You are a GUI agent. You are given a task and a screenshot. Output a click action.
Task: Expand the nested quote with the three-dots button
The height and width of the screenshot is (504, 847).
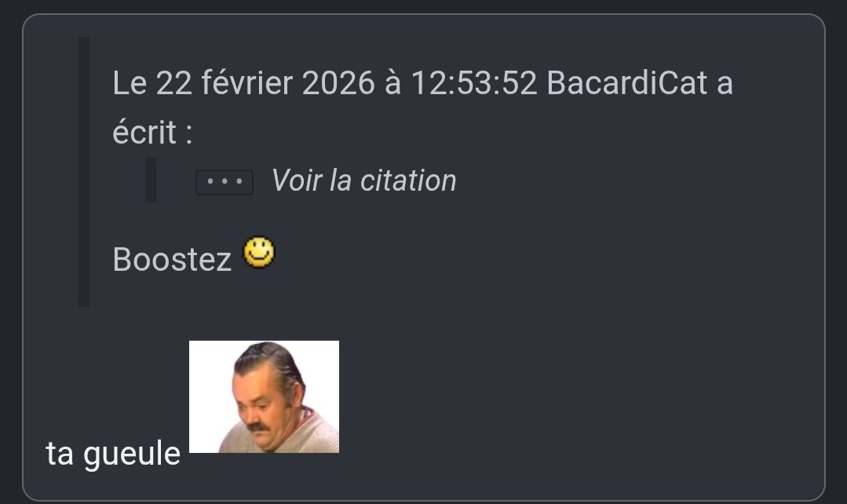point(225,182)
